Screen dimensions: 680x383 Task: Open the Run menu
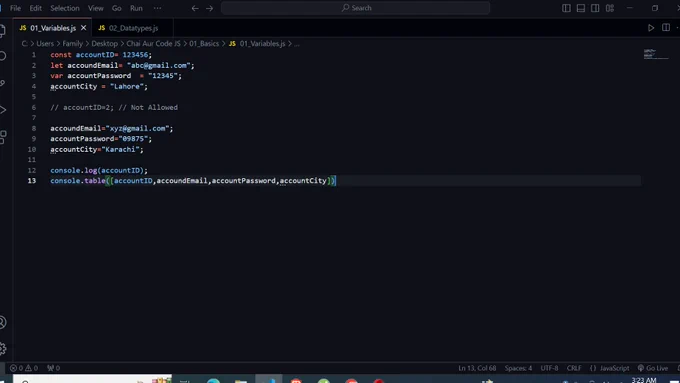point(136,8)
